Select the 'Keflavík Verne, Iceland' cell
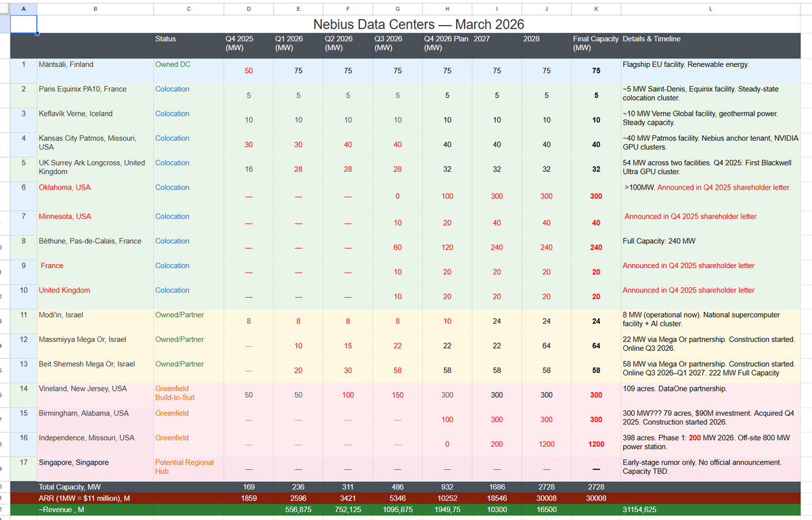 [x=95, y=120]
